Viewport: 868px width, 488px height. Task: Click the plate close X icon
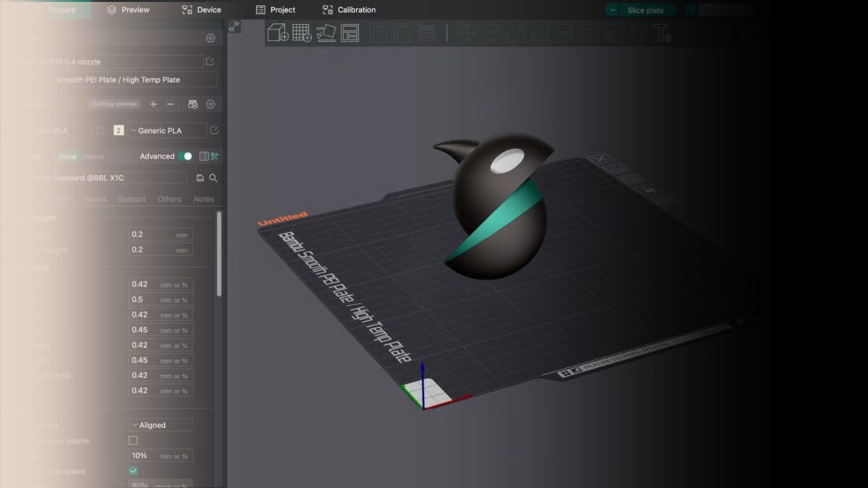click(x=600, y=160)
